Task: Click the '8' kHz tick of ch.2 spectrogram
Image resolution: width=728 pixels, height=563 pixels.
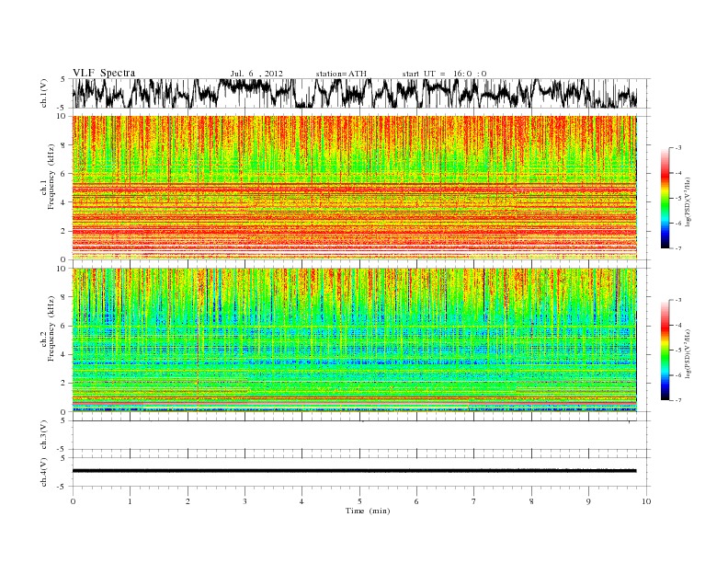Action: pyautogui.click(x=63, y=297)
